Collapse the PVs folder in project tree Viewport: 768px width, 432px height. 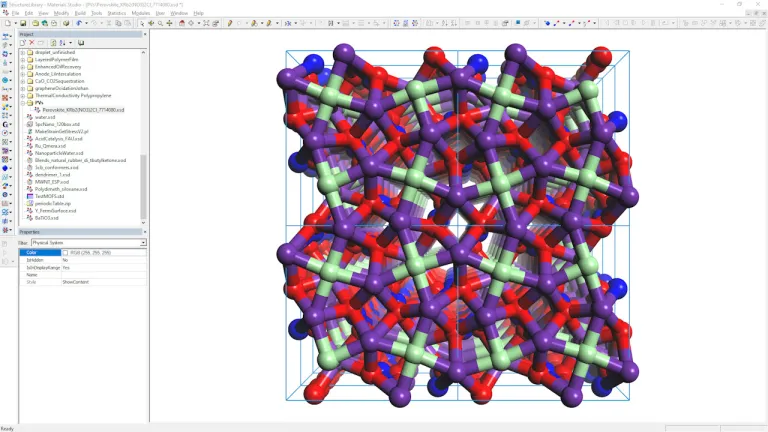(x=23, y=102)
